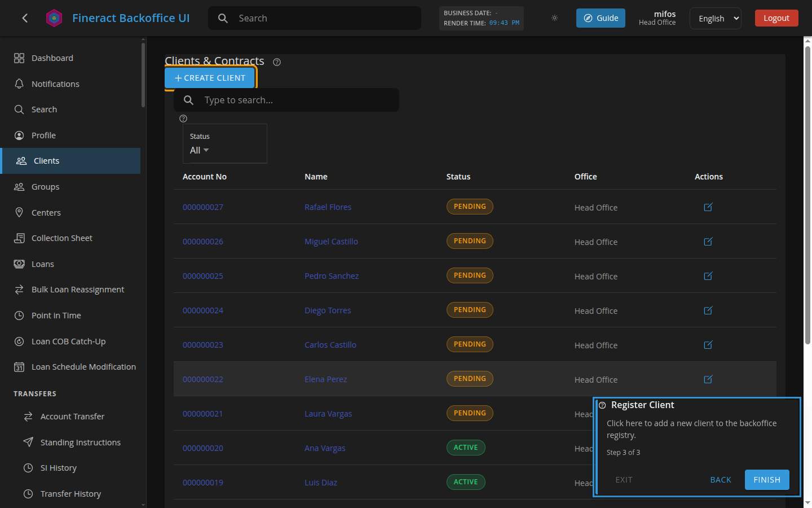Viewport: 812px width, 508px height.
Task: Click the Loans cash icon
Action: (19, 264)
